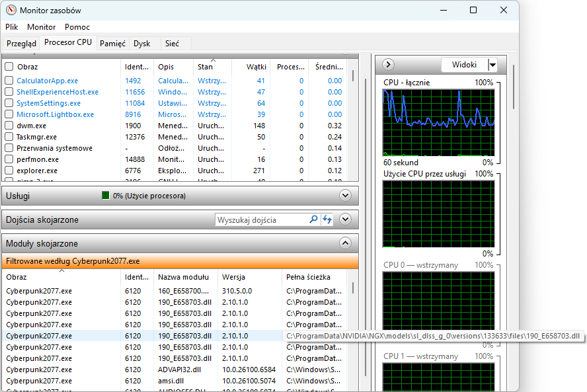
Task: Click the green CPU usage indicator in Usługi
Action: coord(105,196)
